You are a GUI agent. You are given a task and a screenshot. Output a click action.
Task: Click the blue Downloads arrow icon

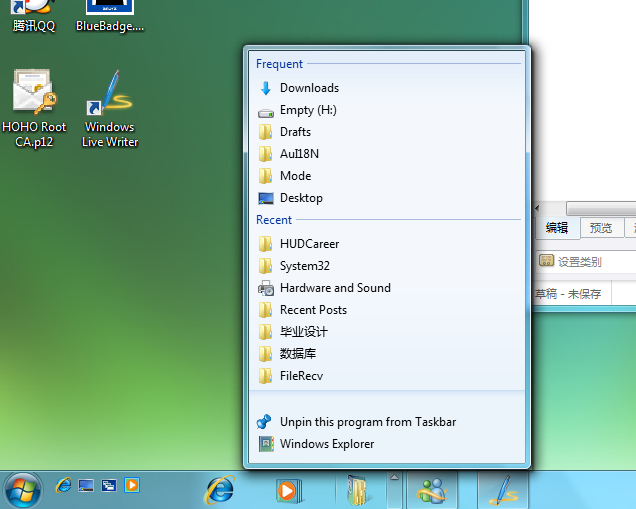tap(266, 88)
